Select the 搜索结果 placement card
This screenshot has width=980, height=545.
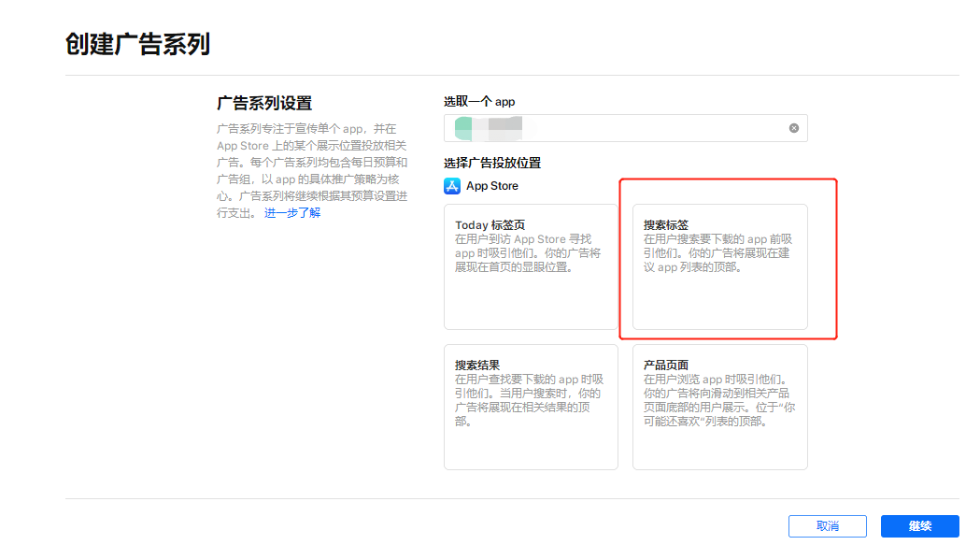coord(531,407)
